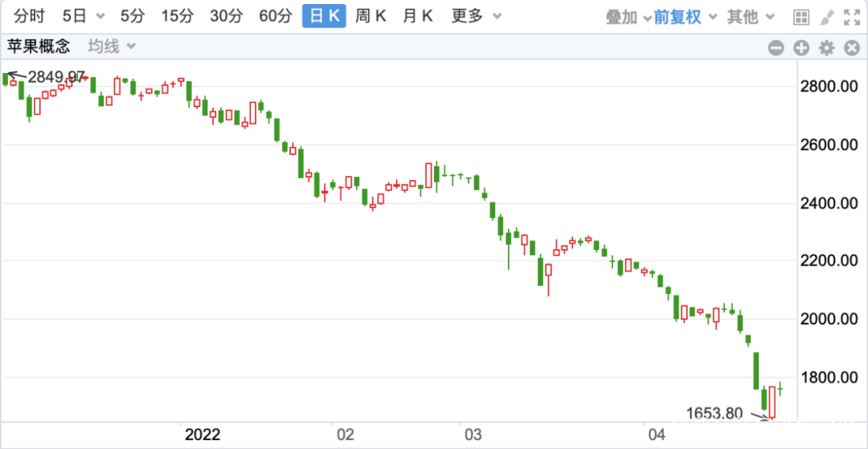Select the 月K monthly chart tab
This screenshot has height=449, width=868.
tap(418, 16)
